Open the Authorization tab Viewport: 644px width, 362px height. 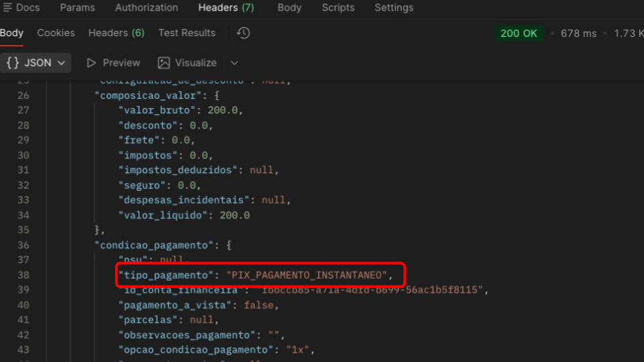point(147,7)
